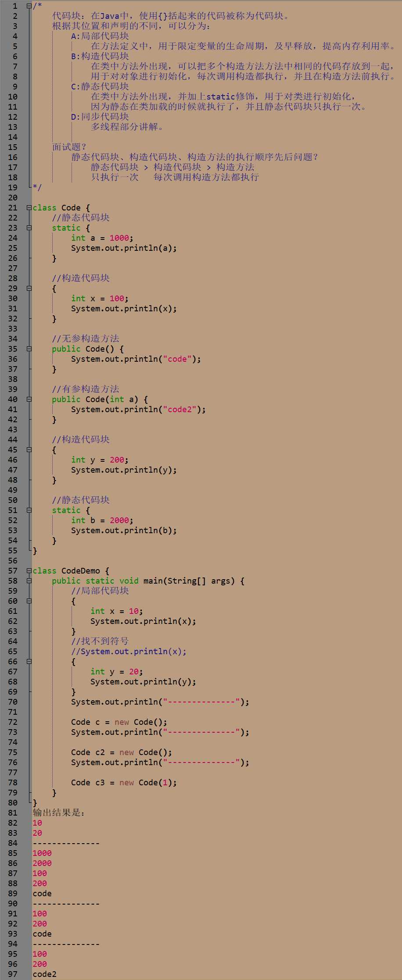Click 'System.out.println(b);' statement

(124, 531)
